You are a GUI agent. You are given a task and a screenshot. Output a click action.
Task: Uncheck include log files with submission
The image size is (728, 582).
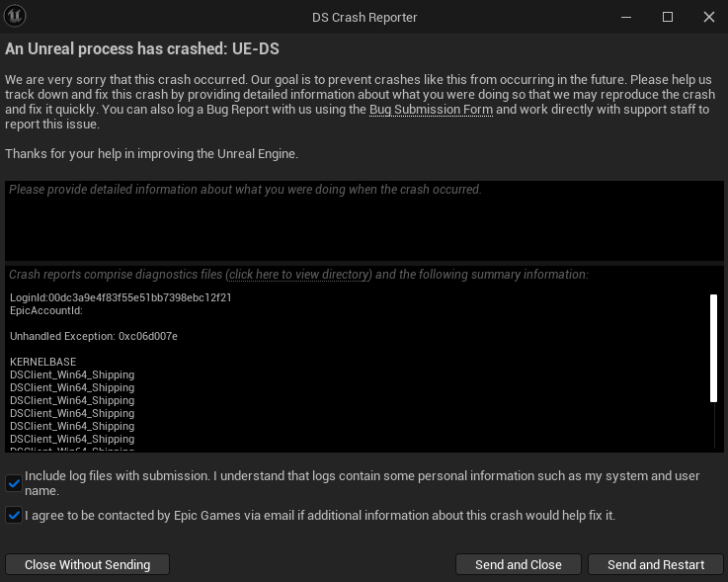[x=14, y=483]
